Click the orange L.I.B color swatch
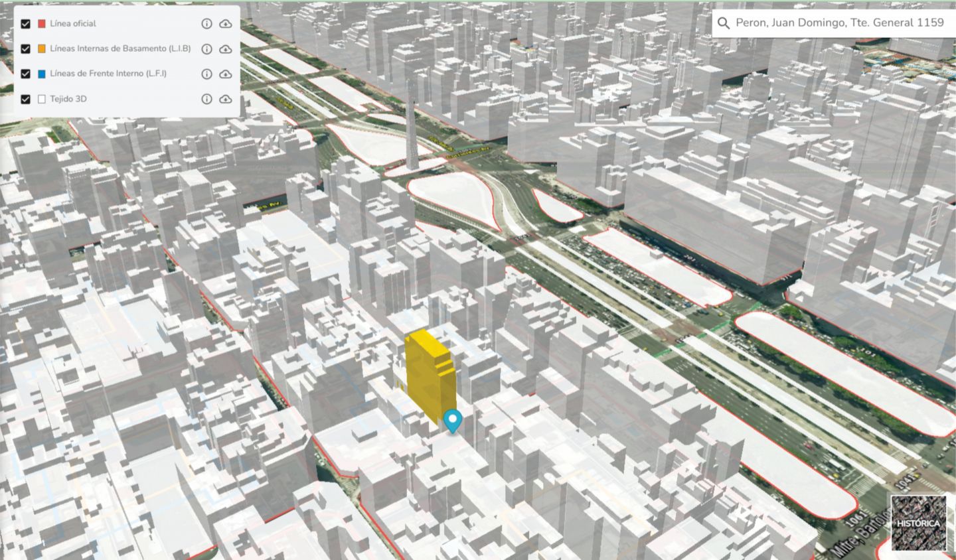The width and height of the screenshot is (956, 560). click(42, 49)
